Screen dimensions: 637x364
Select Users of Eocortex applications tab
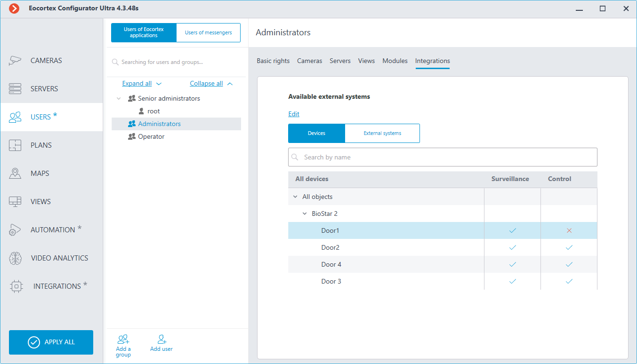point(144,32)
